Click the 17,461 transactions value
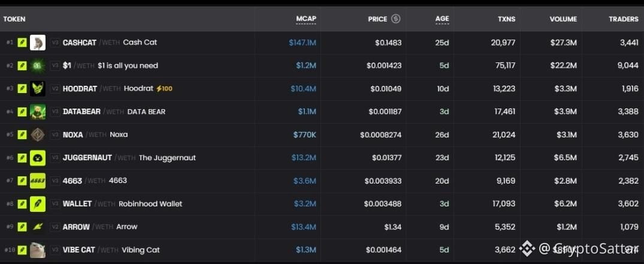 coord(504,112)
